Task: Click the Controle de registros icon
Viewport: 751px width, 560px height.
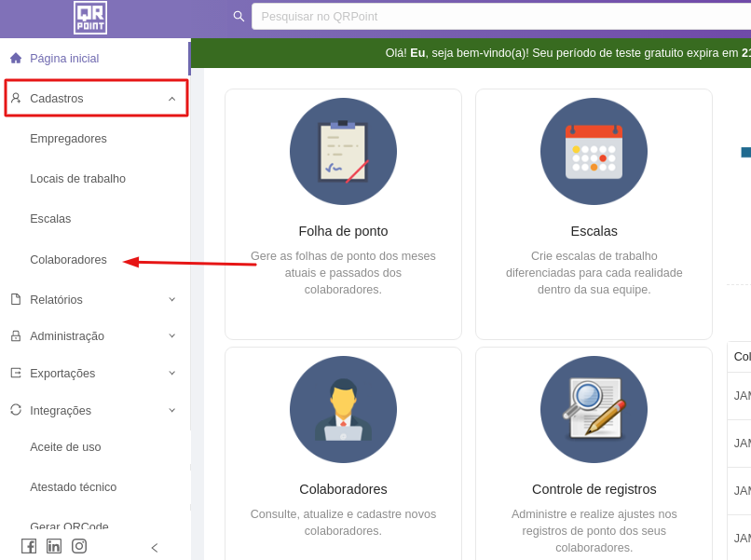Action: (x=594, y=409)
